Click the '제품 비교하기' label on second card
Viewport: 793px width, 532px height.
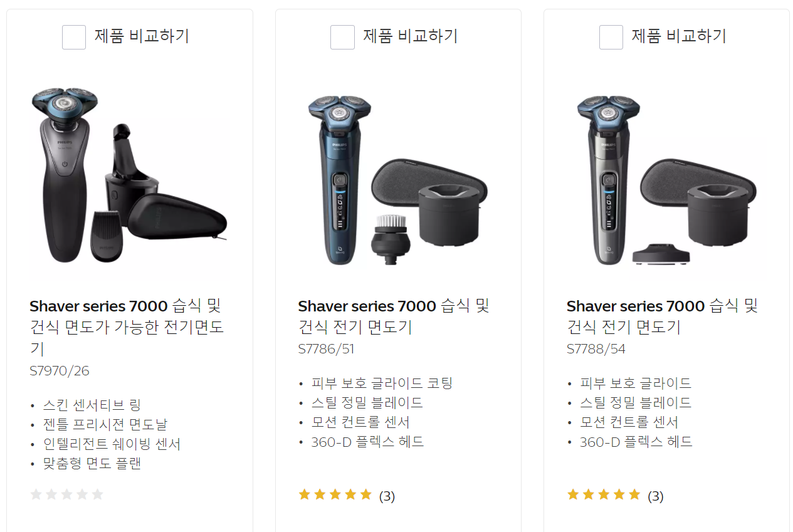coord(411,36)
